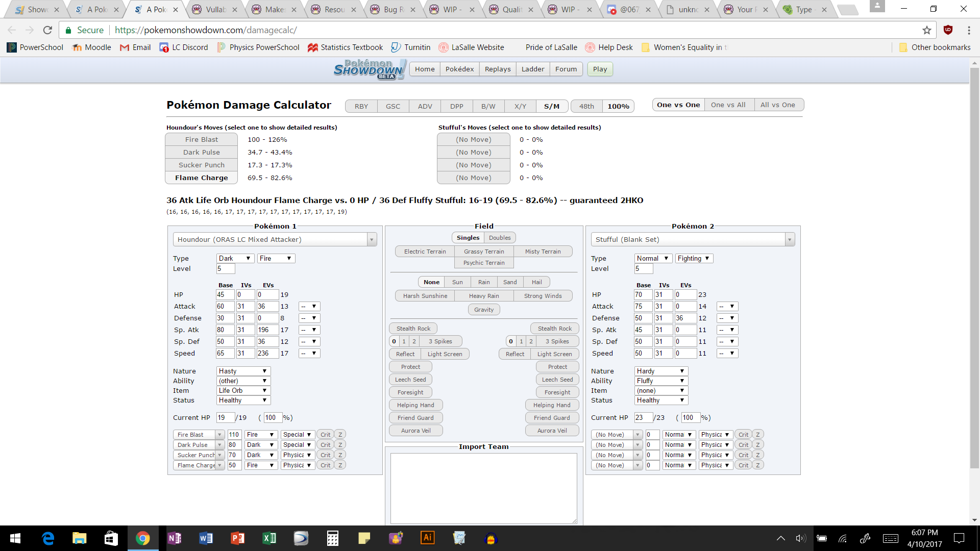Open the Windows Start menu
This screenshot has height=551, width=980.
[x=15, y=538]
